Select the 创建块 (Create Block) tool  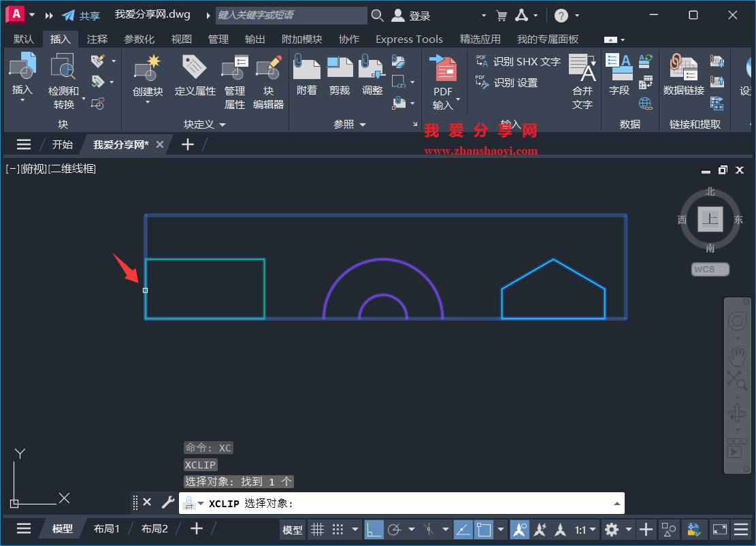click(x=147, y=75)
